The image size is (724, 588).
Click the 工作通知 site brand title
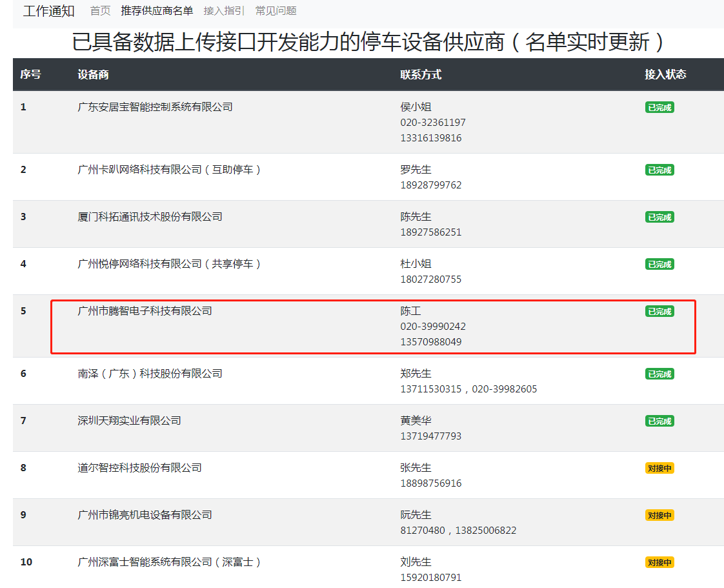pyautogui.click(x=49, y=11)
